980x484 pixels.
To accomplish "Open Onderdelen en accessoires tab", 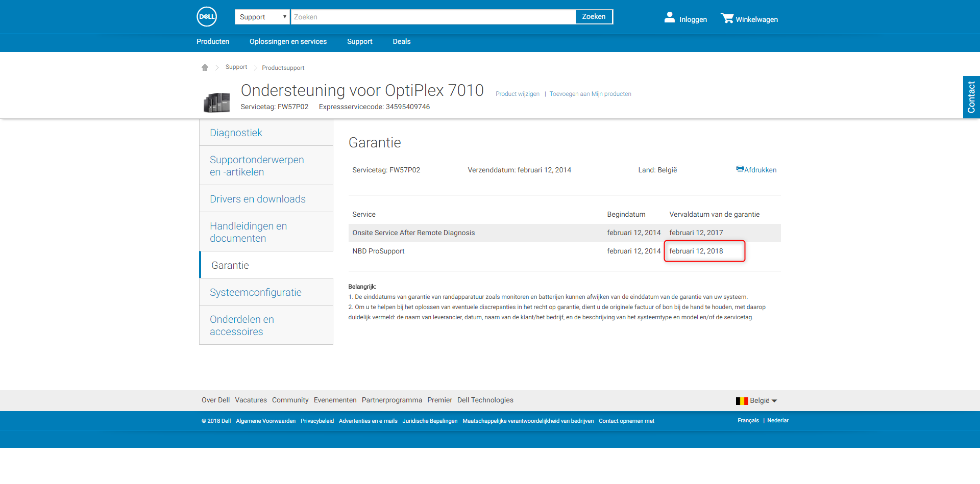I will click(x=266, y=325).
